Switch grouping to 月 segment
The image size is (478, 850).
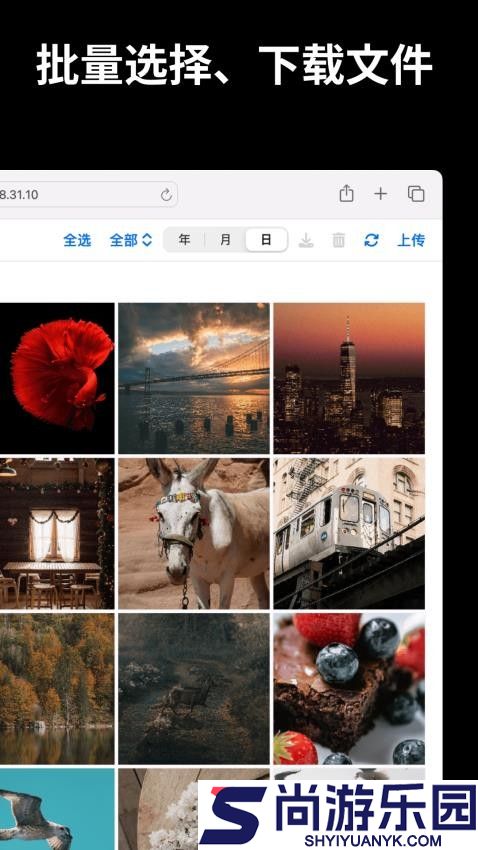click(225, 240)
